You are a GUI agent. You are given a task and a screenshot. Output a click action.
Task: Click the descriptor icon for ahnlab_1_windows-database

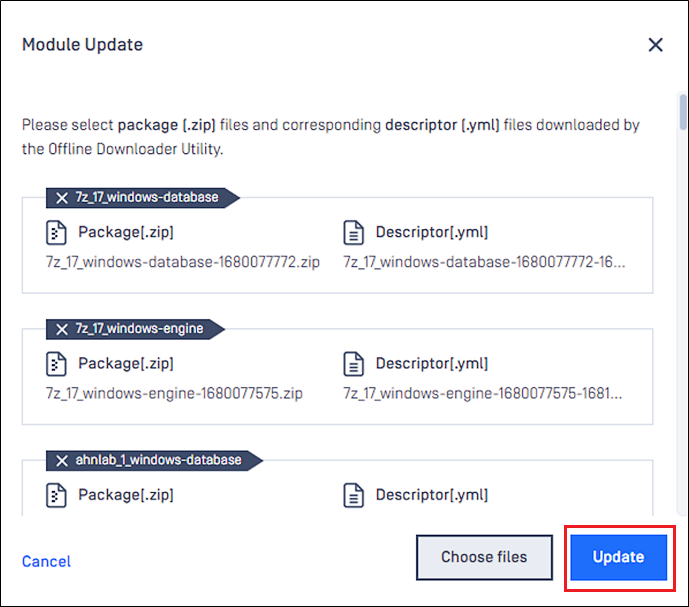click(x=353, y=495)
